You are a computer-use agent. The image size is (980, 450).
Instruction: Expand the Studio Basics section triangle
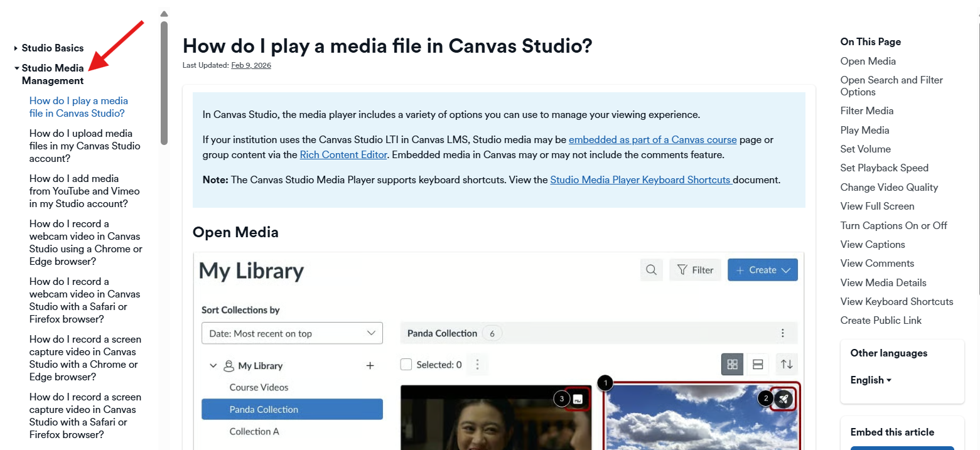click(x=16, y=48)
